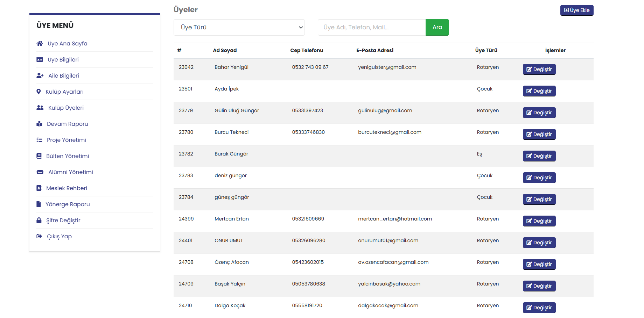Open the Üye Türü dropdown filter

click(x=239, y=27)
